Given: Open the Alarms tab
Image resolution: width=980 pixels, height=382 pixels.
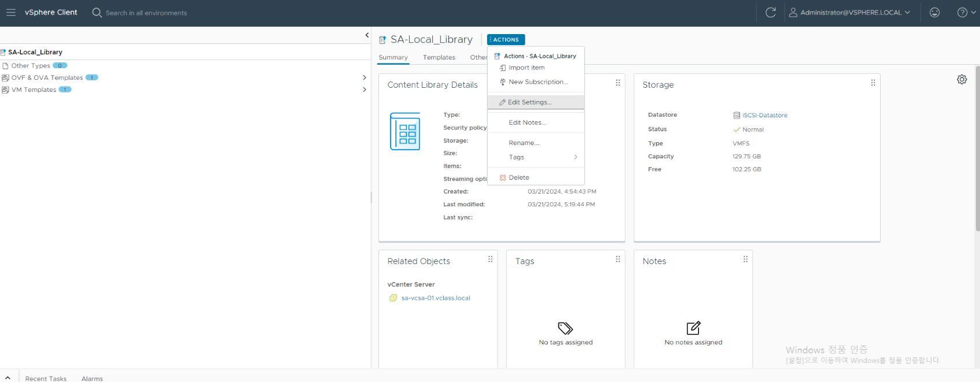Looking at the screenshot, I should pyautogui.click(x=92, y=379).
